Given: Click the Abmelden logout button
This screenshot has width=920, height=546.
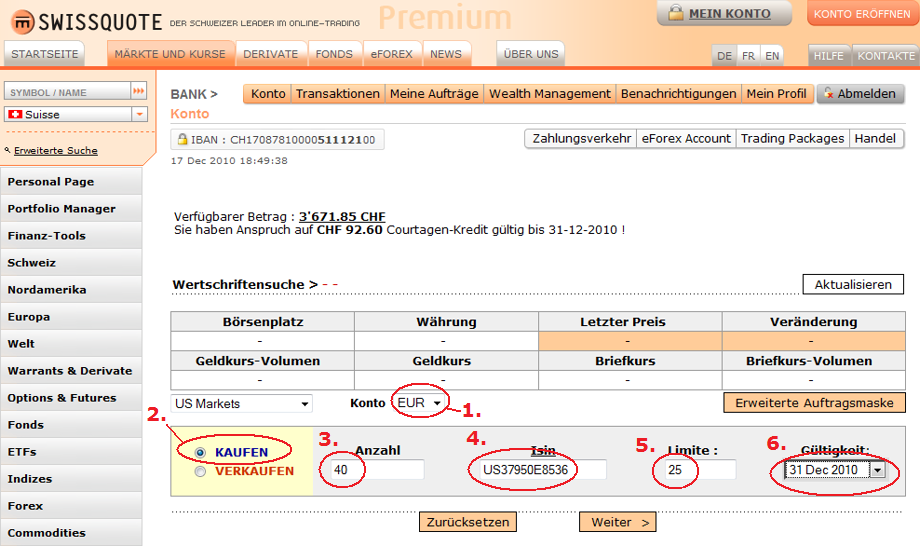Looking at the screenshot, I should tap(860, 94).
